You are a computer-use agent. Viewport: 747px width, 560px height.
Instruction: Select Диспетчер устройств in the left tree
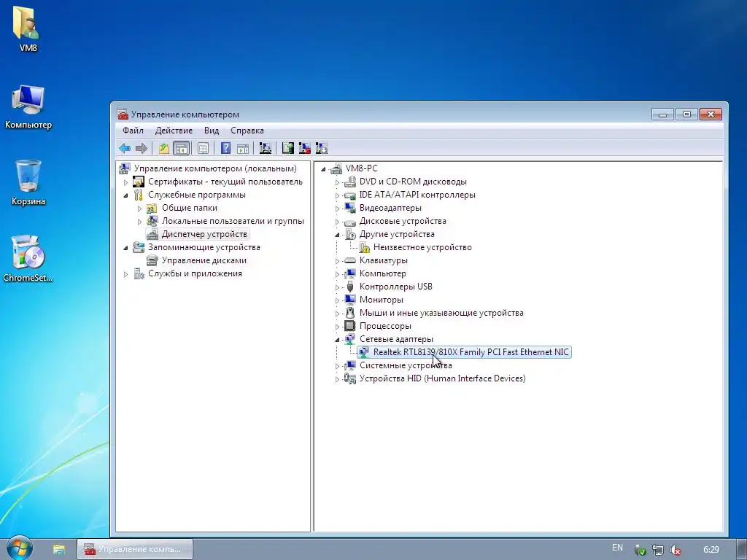[x=204, y=234]
